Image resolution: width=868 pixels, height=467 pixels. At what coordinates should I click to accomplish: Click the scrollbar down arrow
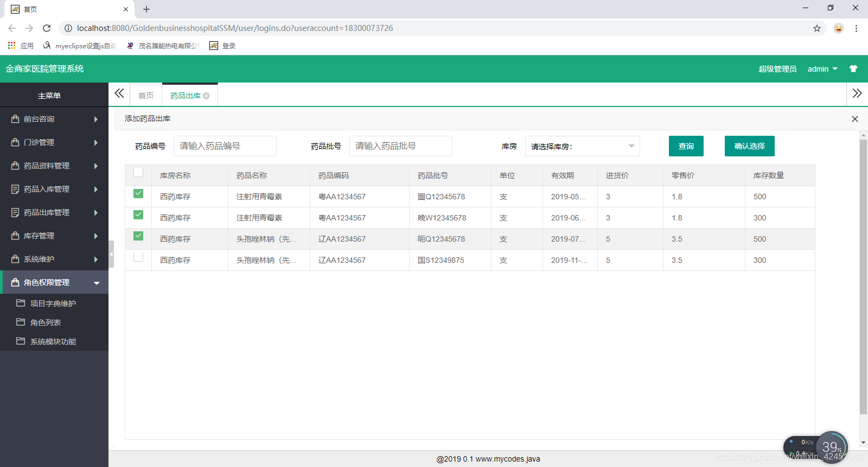[863, 443]
